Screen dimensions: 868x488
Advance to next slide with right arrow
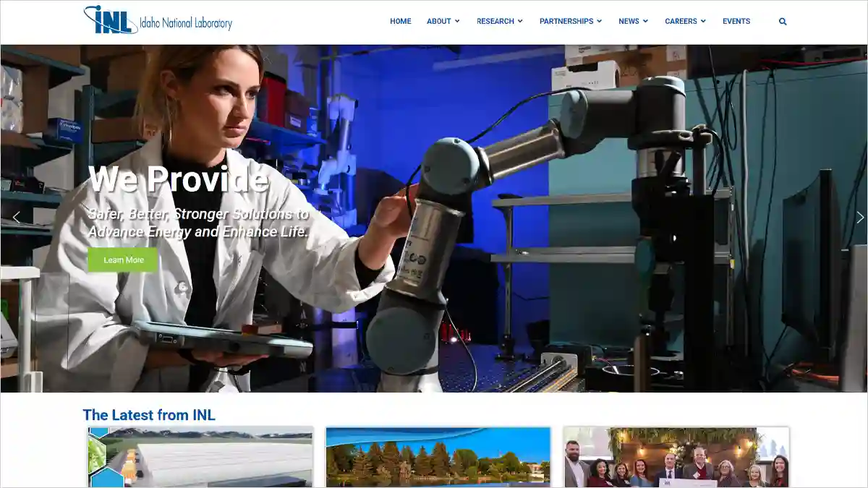pos(859,217)
